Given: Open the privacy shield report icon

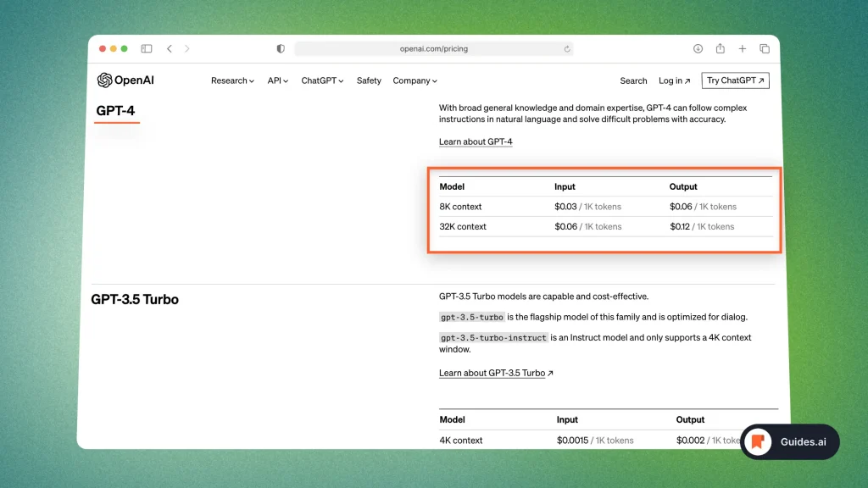Looking at the screenshot, I should click(x=281, y=48).
